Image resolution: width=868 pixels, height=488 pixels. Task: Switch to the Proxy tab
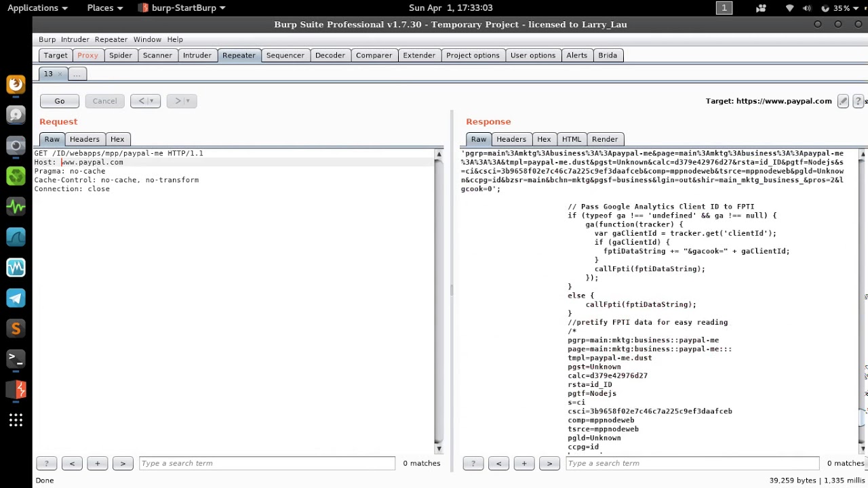[x=87, y=56]
